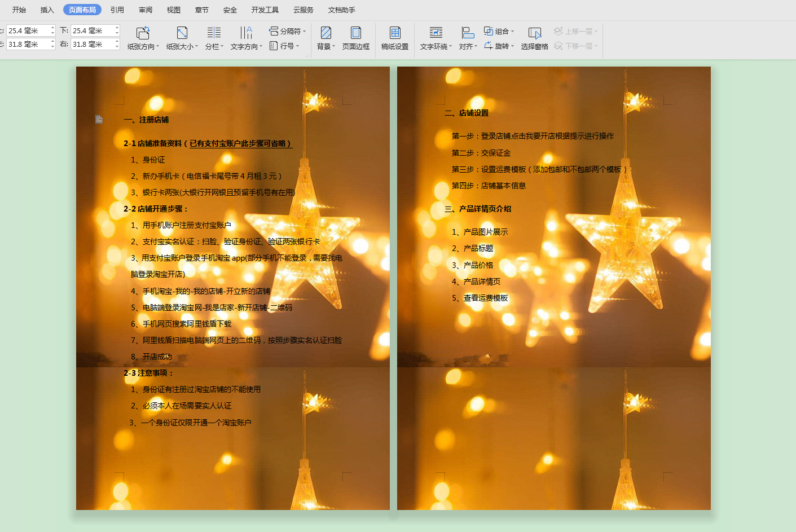Screen dimensions: 796x532
Task: Switch to the 视图 tab
Action: pyautogui.click(x=174, y=10)
